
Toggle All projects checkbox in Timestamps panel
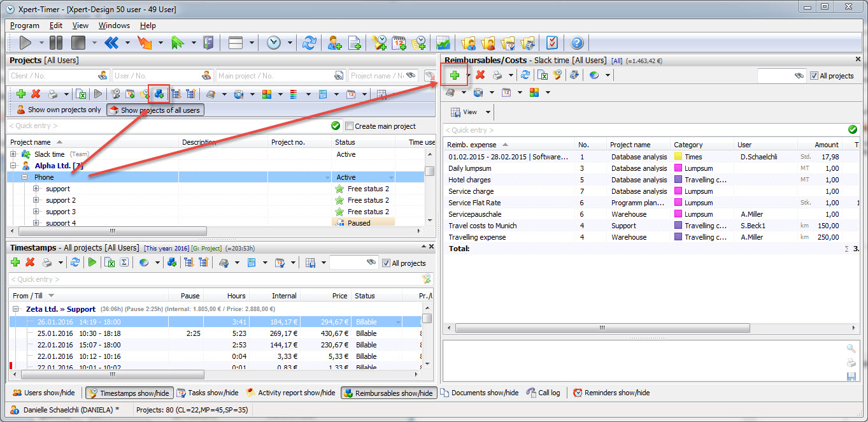tap(386, 263)
